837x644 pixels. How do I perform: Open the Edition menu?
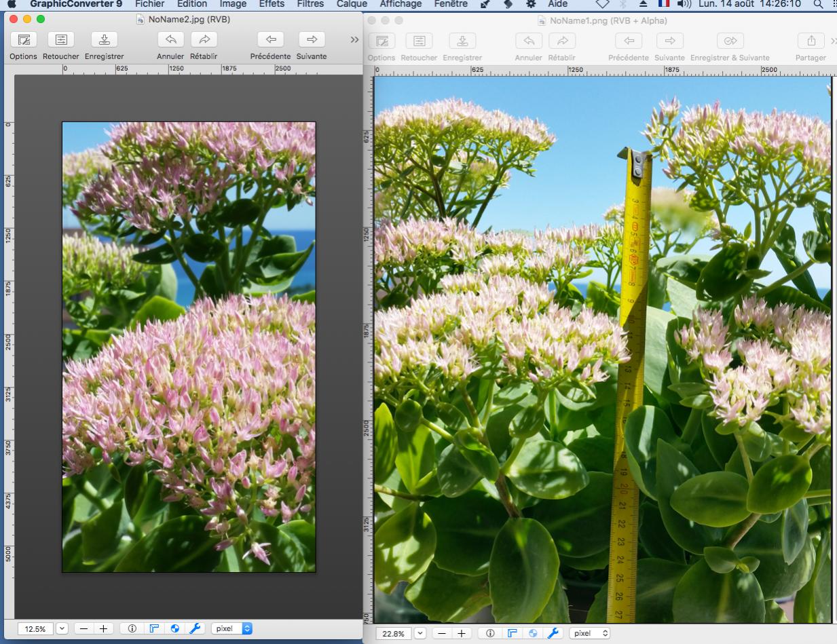(192, 4)
